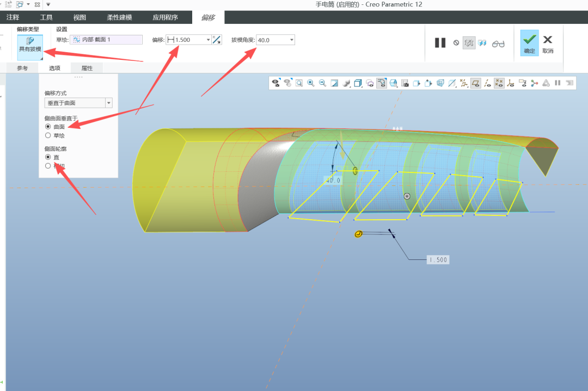Select the 曲面 radio button

point(48,127)
